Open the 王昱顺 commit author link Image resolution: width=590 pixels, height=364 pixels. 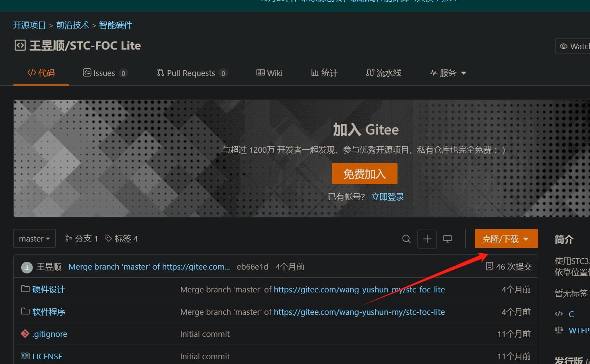[49, 267]
